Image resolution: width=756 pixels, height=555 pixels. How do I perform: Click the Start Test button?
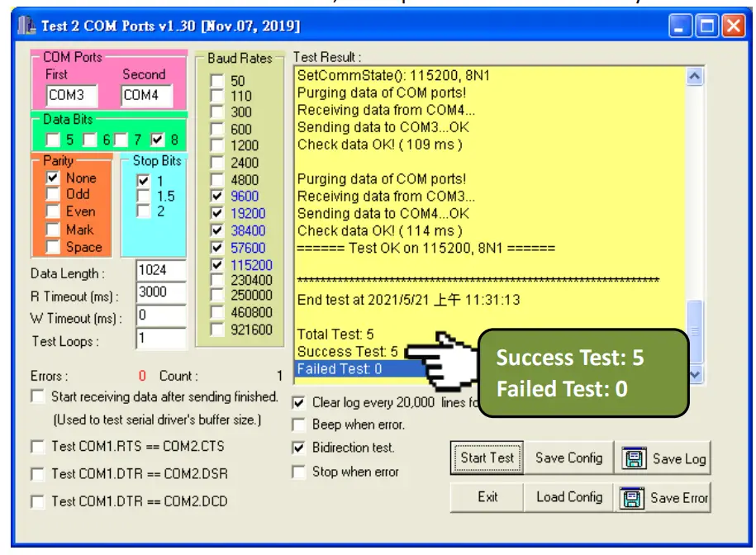[487, 458]
